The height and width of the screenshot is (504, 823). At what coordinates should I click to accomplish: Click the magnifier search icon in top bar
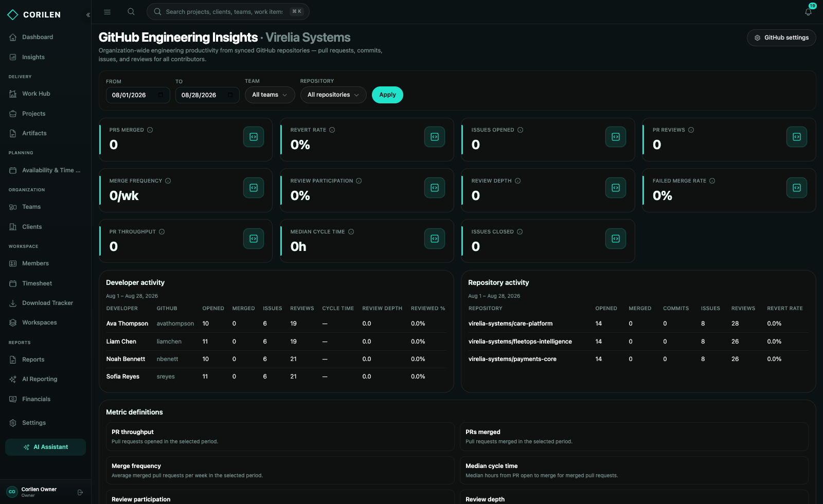pyautogui.click(x=131, y=12)
